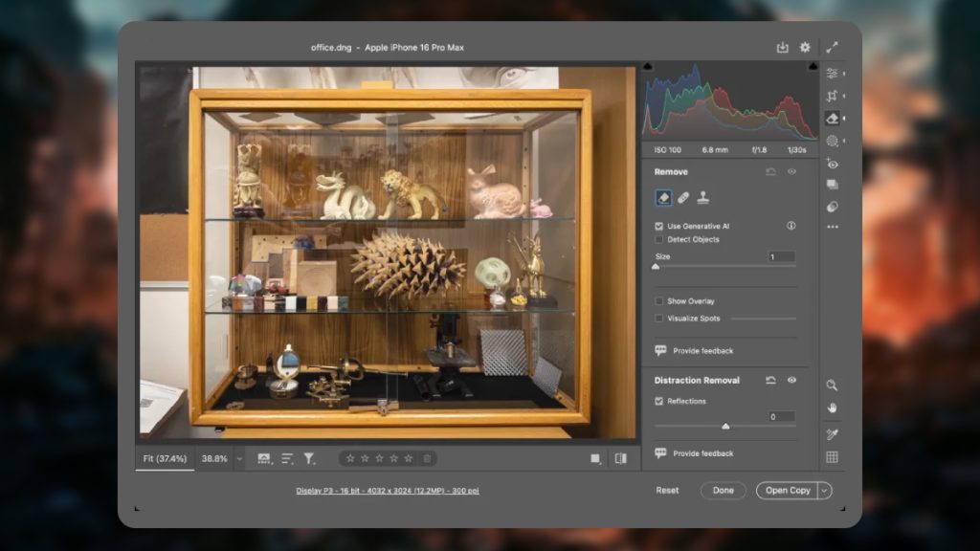Enable the Detect Objects checkbox

(x=658, y=239)
